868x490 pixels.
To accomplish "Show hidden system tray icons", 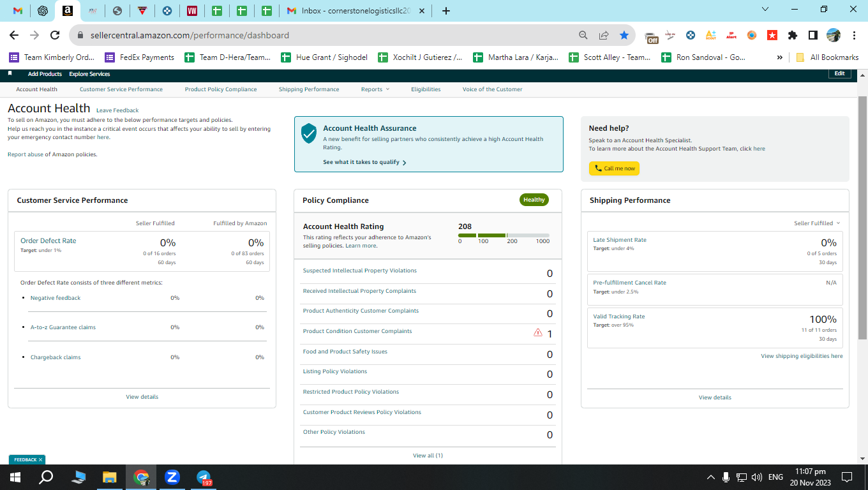I will click(x=711, y=477).
